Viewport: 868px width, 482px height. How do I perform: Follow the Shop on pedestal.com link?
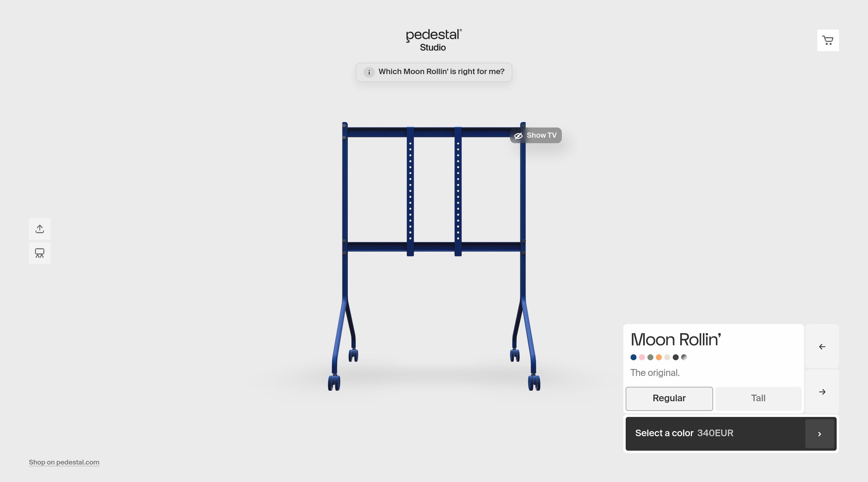point(64,462)
